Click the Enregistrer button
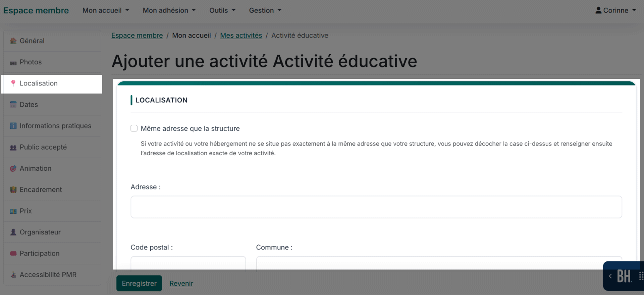This screenshot has width=644, height=295. coord(139,283)
